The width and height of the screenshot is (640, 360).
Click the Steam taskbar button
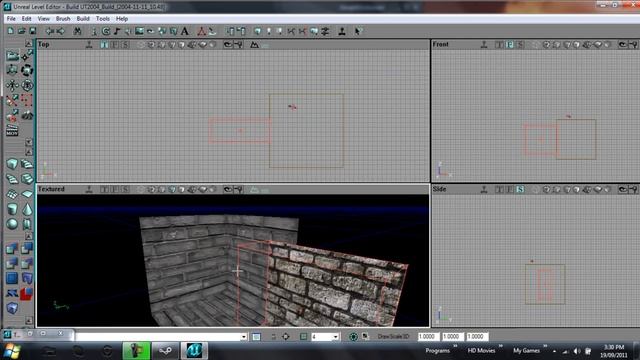[165, 351]
